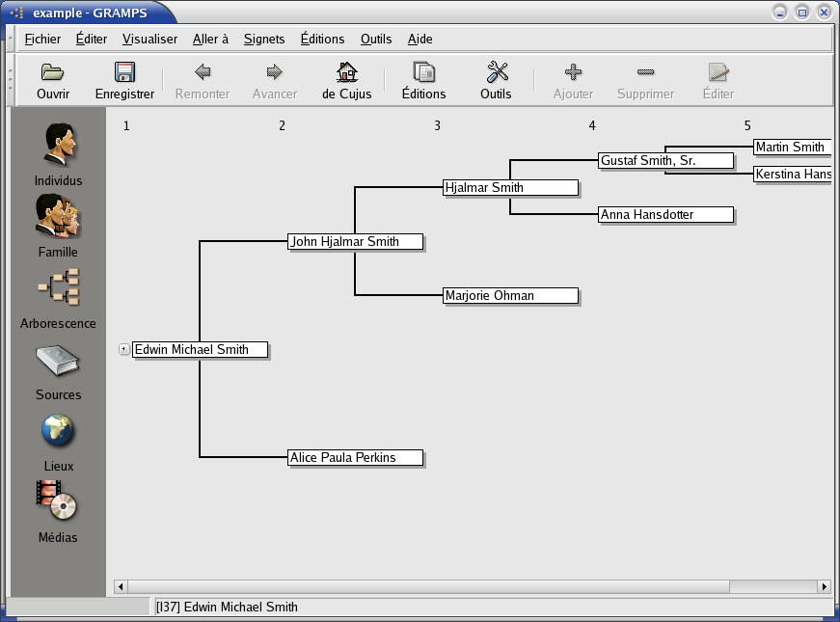This screenshot has width=840, height=622.
Task: Click the Marjorie Ohman person box
Action: [510, 296]
